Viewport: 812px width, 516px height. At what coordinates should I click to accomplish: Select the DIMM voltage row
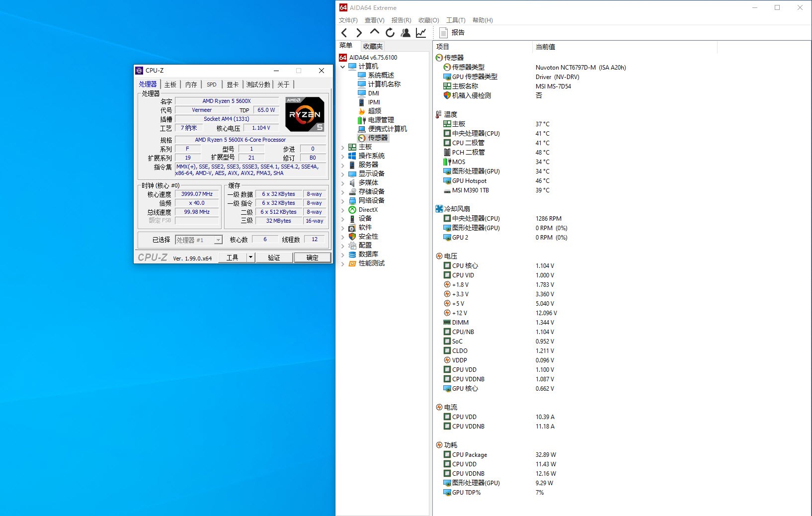tap(499, 323)
